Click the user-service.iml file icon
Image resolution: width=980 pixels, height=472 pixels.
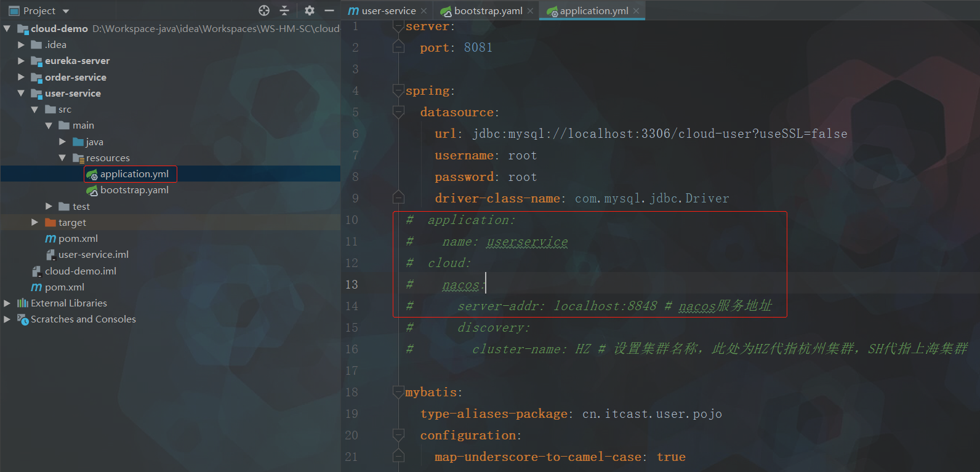pos(50,255)
